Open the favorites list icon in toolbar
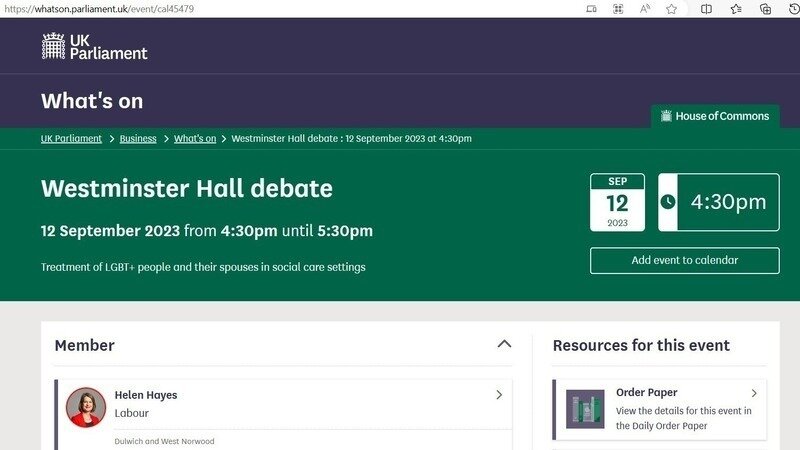 736,9
